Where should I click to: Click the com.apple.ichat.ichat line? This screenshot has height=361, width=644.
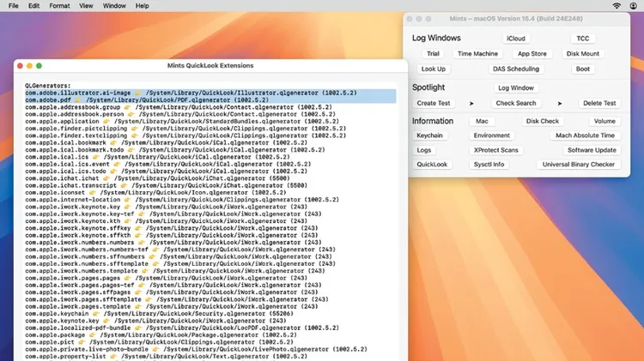coord(157,178)
